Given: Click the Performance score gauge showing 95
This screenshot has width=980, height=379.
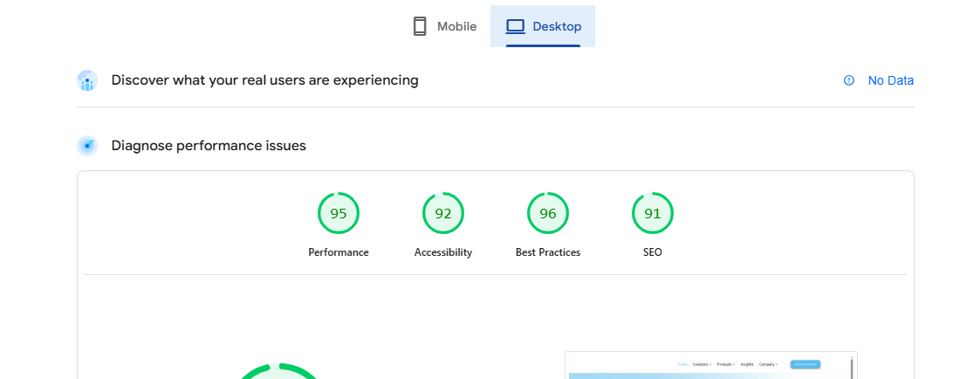Looking at the screenshot, I should tap(339, 213).
